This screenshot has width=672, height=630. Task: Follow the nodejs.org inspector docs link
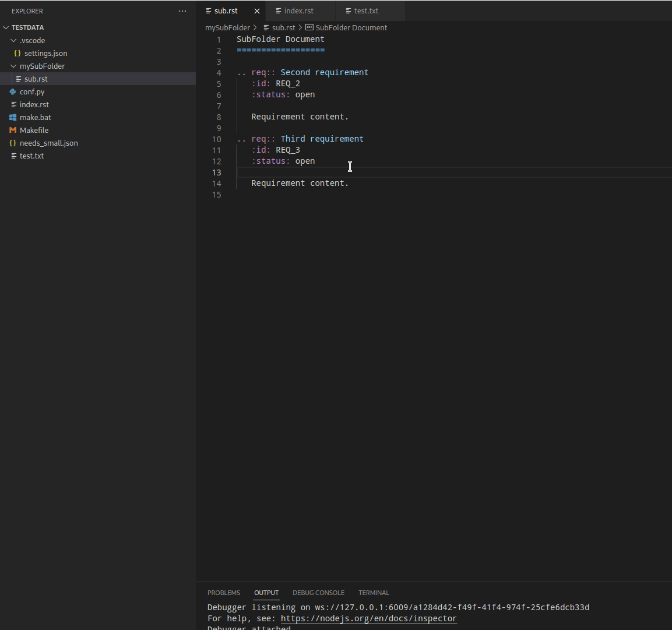(x=368, y=618)
